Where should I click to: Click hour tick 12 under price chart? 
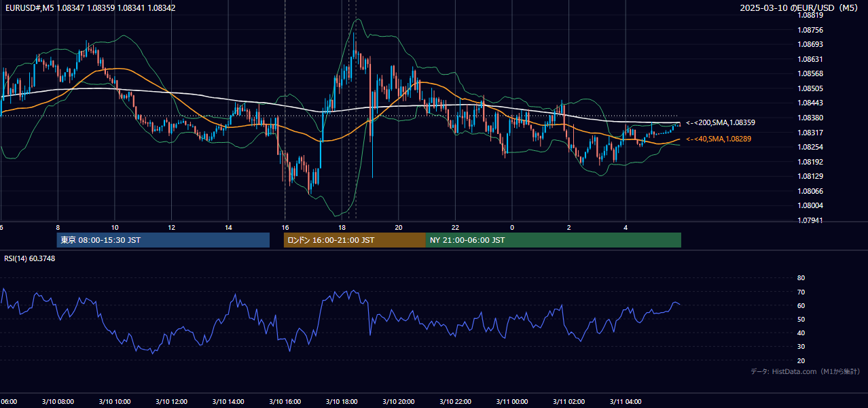(172, 227)
